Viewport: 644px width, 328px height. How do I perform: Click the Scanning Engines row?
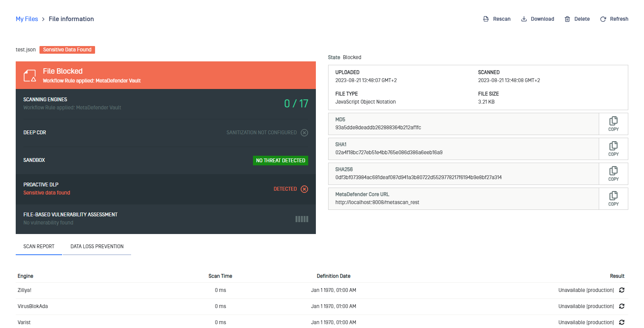[x=166, y=104]
